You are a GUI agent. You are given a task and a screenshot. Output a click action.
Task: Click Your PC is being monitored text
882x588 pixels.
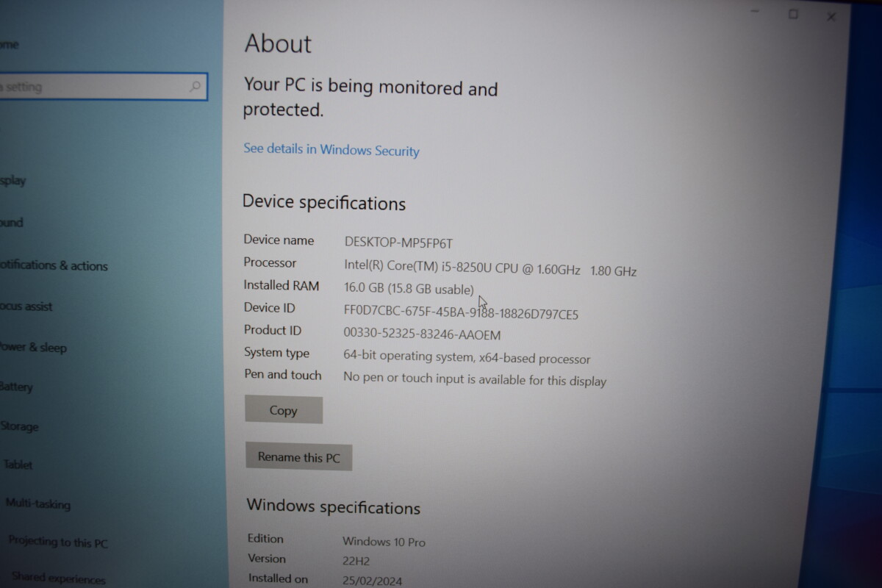tap(370, 98)
